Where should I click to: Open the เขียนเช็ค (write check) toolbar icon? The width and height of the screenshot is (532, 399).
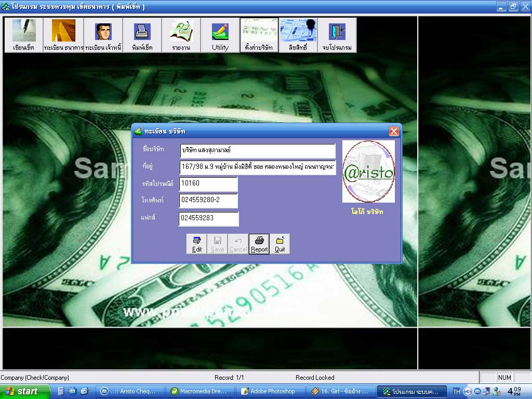click(24, 35)
